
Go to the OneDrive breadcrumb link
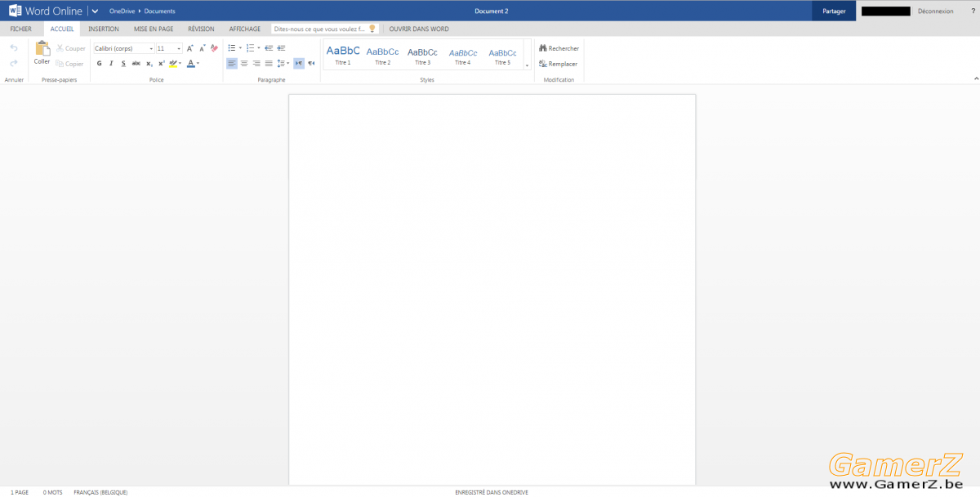pos(122,11)
